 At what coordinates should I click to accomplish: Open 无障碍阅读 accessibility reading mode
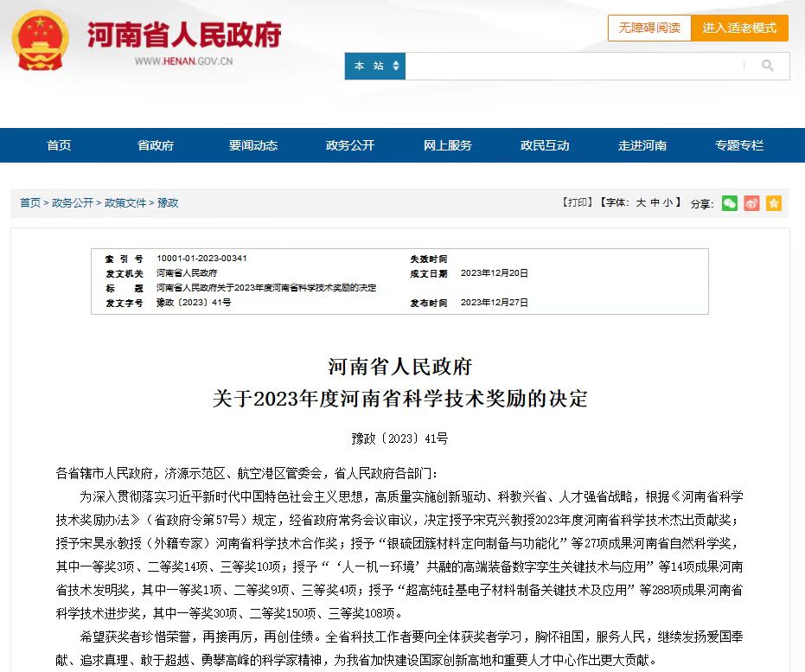649,28
